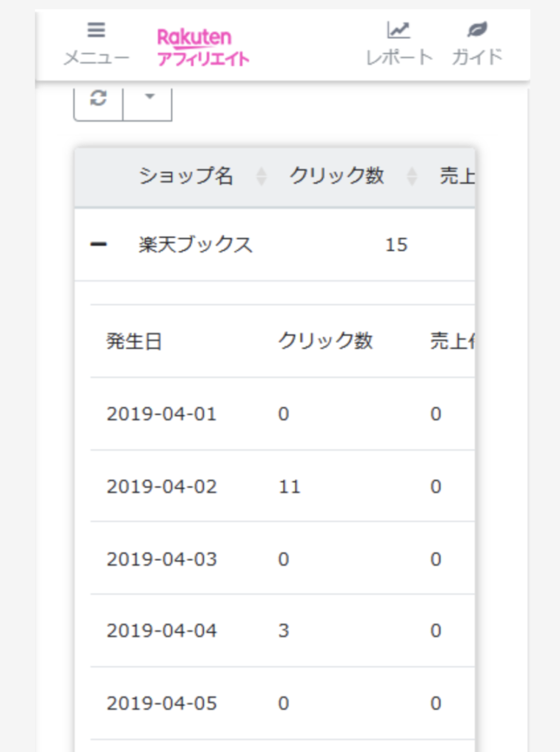Click the sub-table クリック数 header
This screenshot has width=560, height=752.
coord(326,341)
